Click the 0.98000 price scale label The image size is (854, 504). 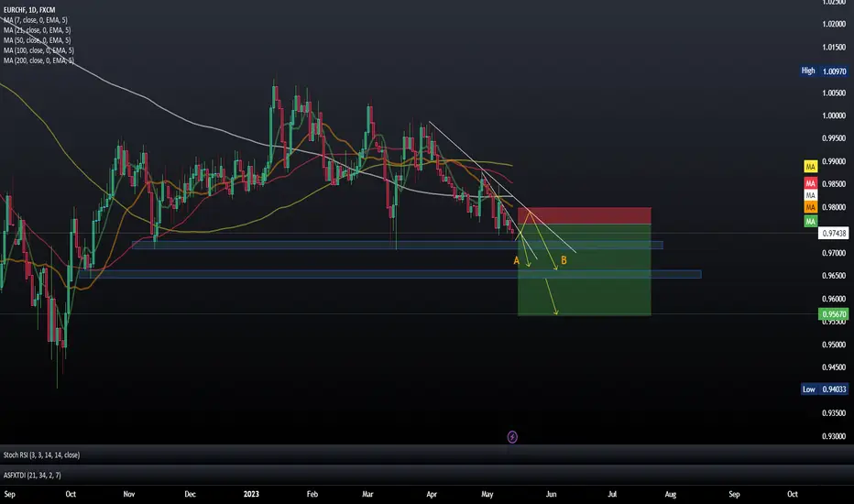[x=834, y=207]
